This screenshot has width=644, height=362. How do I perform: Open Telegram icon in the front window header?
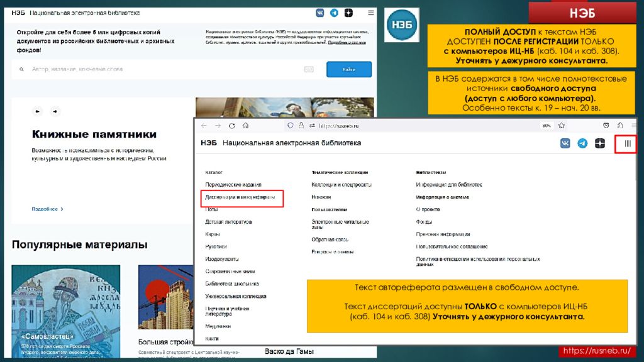pyautogui.click(x=582, y=143)
